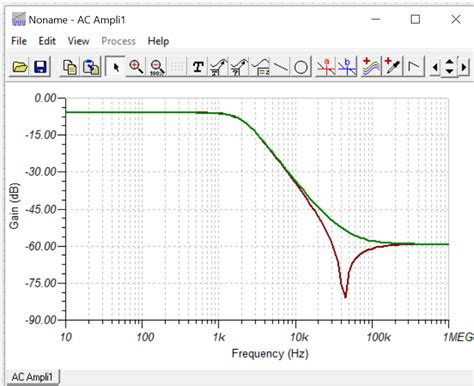The width and height of the screenshot is (474, 386).
Task: Click the legend toolbar icon
Action: click(x=260, y=67)
